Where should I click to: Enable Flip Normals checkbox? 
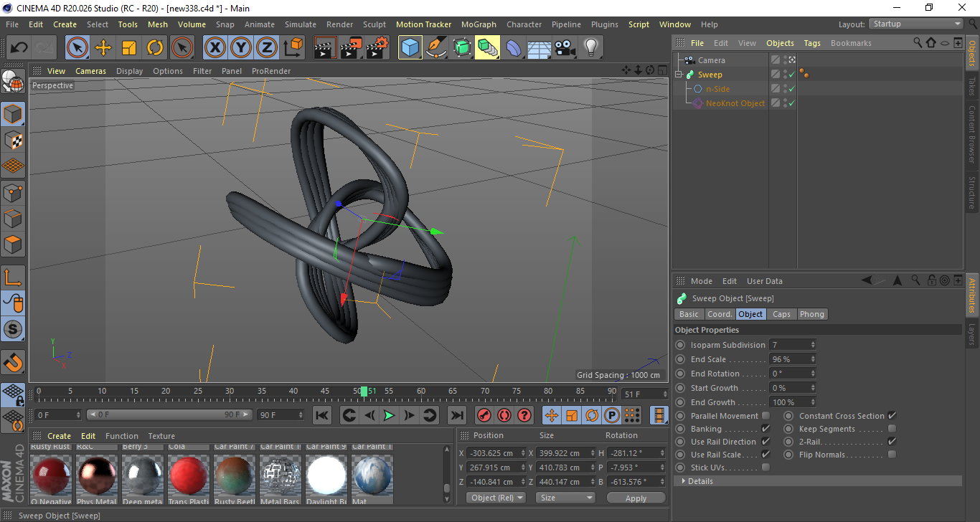click(x=892, y=455)
